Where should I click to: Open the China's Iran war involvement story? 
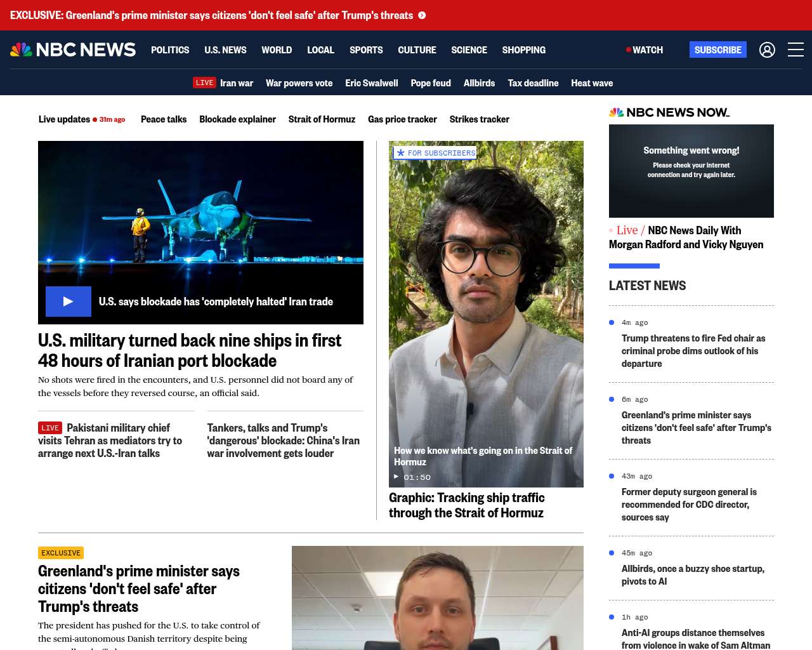pyautogui.click(x=283, y=441)
